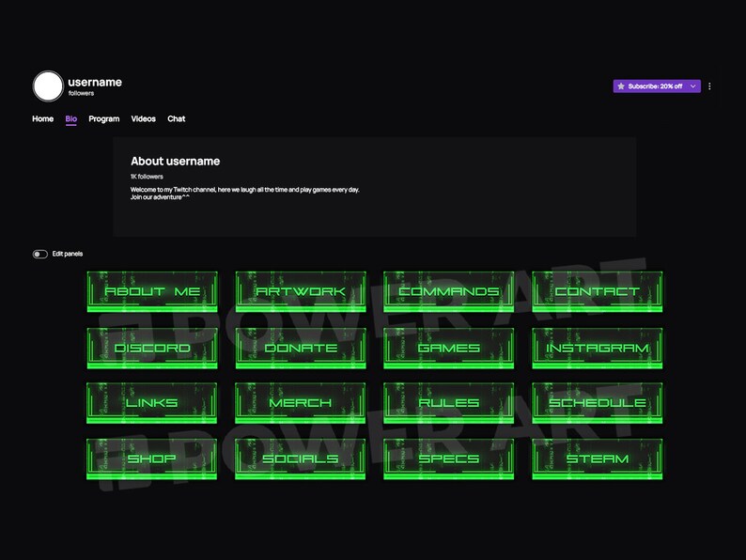Open the DISCORD panel
Viewport: 746px width, 560px height.
(152, 348)
